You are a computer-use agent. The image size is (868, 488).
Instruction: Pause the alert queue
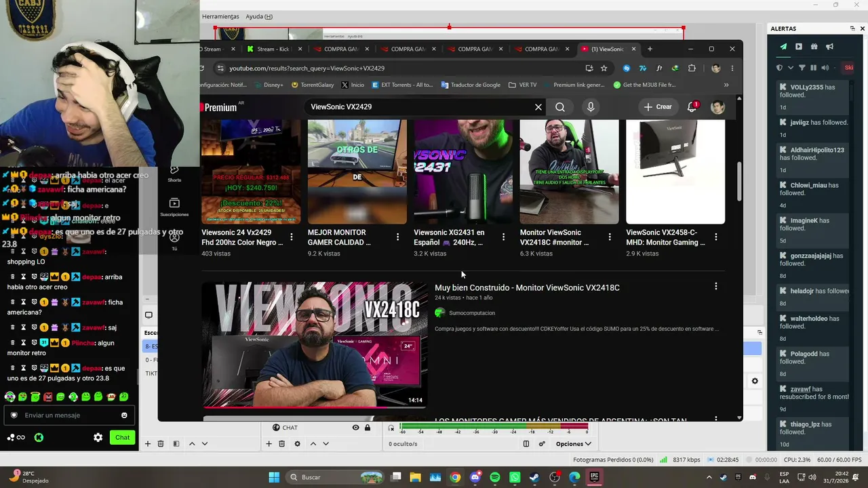(814, 68)
